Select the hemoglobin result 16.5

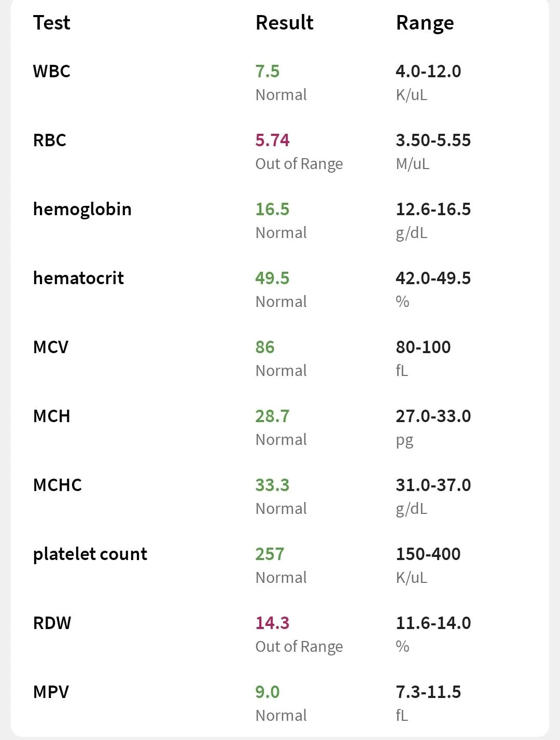coord(272,210)
